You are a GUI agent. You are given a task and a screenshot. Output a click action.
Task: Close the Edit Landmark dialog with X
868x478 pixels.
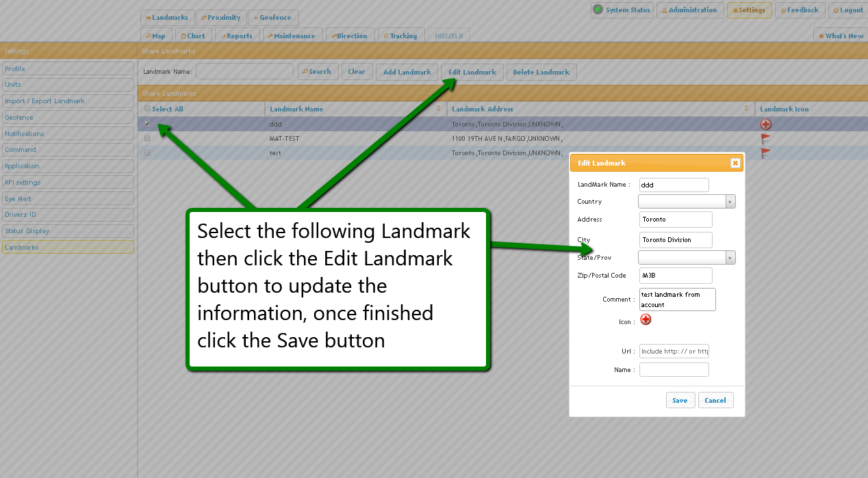(x=735, y=163)
